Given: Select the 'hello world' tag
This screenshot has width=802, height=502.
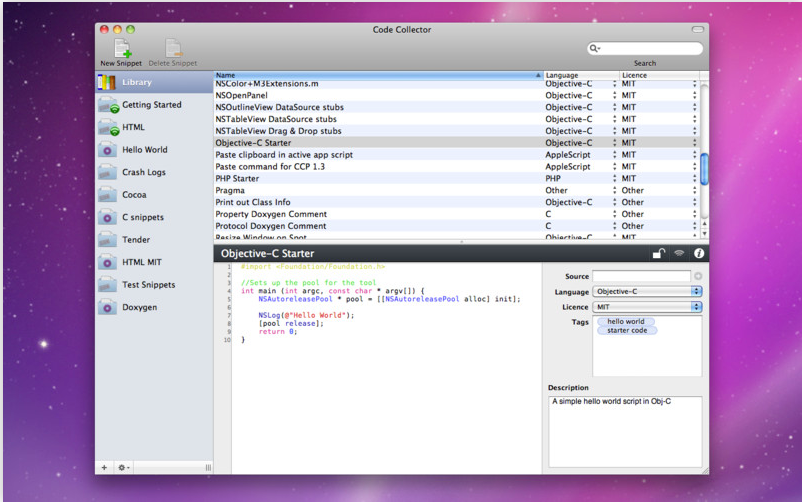Looking at the screenshot, I should click(x=626, y=321).
